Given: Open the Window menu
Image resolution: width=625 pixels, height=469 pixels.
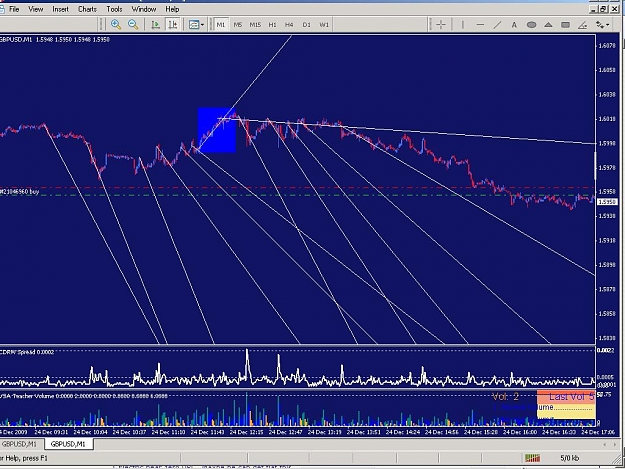Looking at the screenshot, I should 144,9.
